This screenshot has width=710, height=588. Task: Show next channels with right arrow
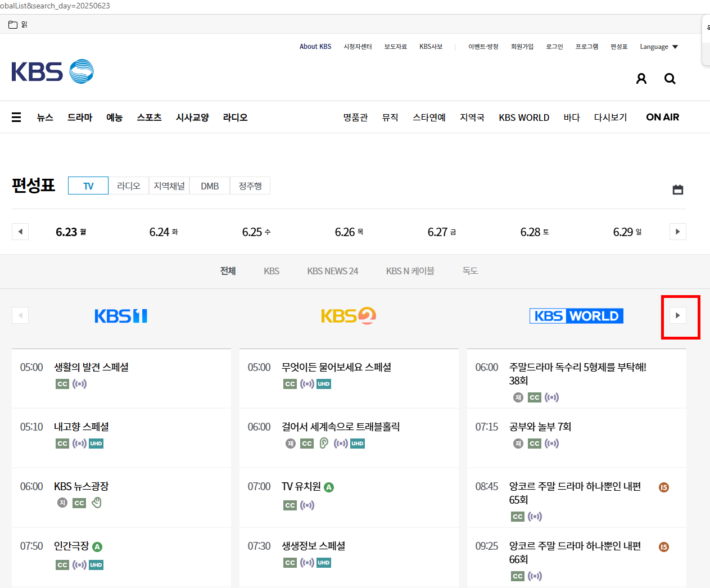click(x=678, y=315)
